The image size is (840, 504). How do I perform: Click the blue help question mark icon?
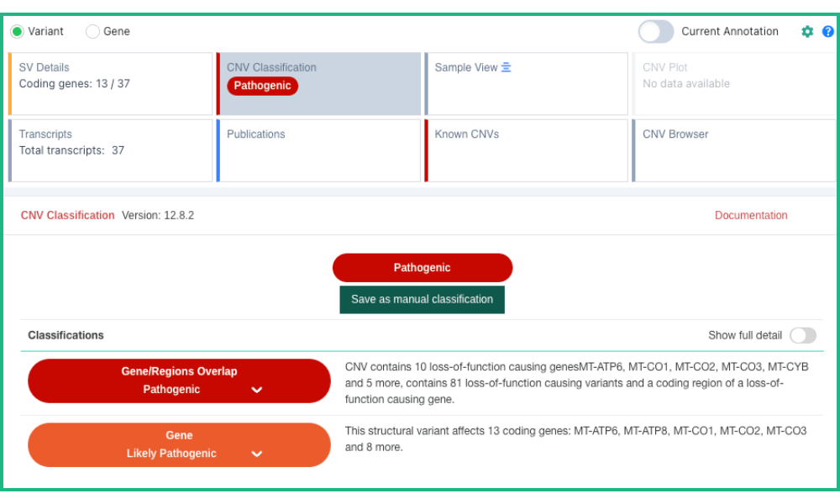pyautogui.click(x=828, y=32)
